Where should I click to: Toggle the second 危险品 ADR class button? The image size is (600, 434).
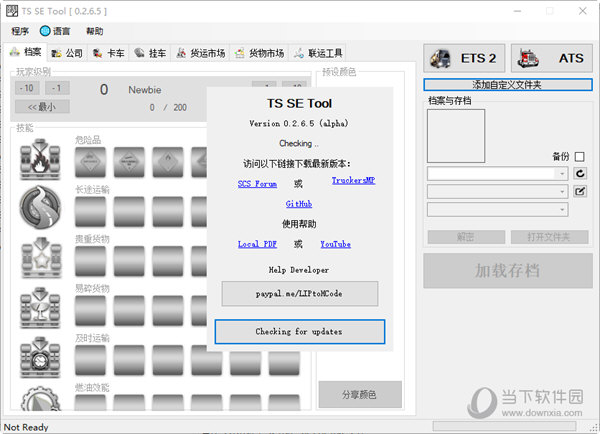coord(129,162)
